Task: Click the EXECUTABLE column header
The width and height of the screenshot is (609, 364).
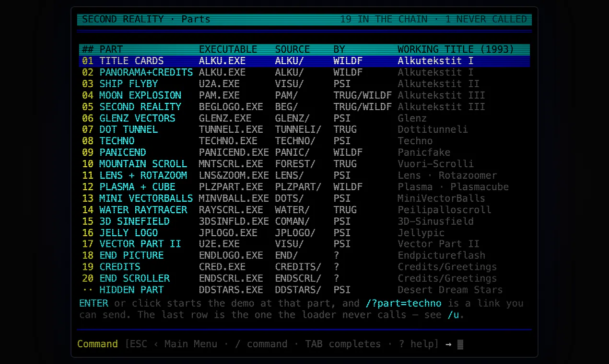Action: coord(228,49)
